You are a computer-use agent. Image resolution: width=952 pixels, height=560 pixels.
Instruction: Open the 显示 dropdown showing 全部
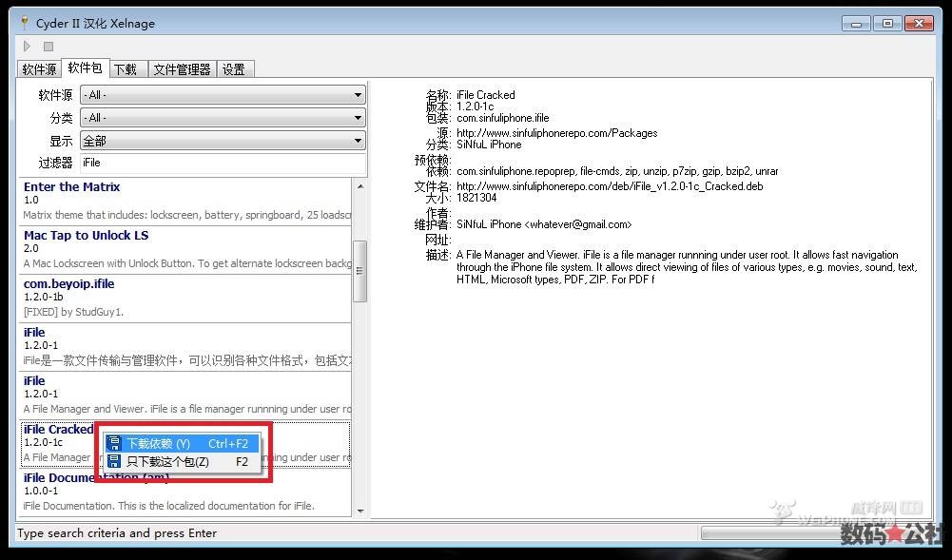click(x=223, y=141)
